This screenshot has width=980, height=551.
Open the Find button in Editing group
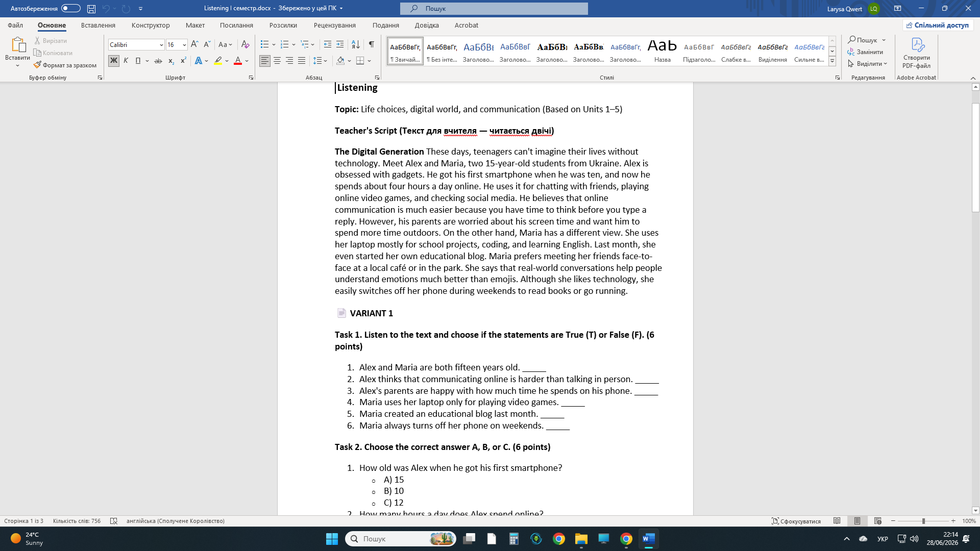point(867,40)
